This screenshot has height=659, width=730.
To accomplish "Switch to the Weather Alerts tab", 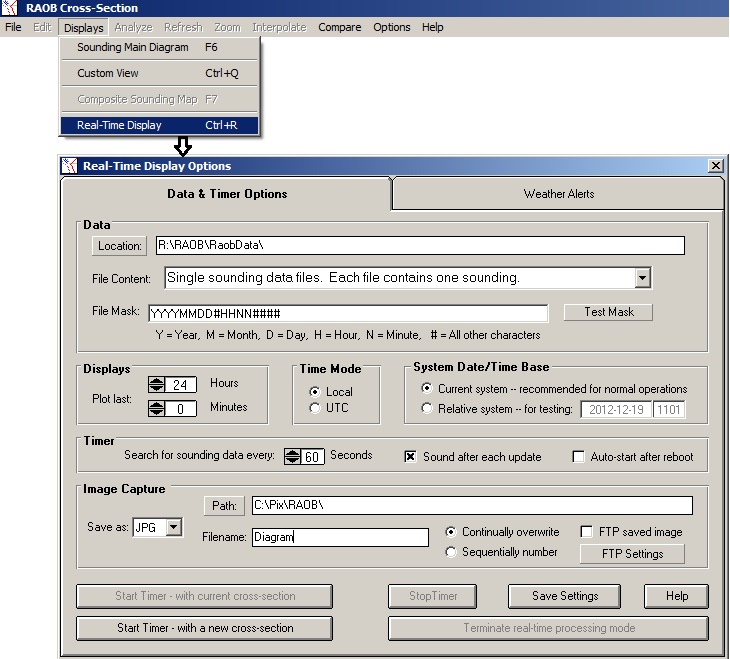I will [558, 194].
